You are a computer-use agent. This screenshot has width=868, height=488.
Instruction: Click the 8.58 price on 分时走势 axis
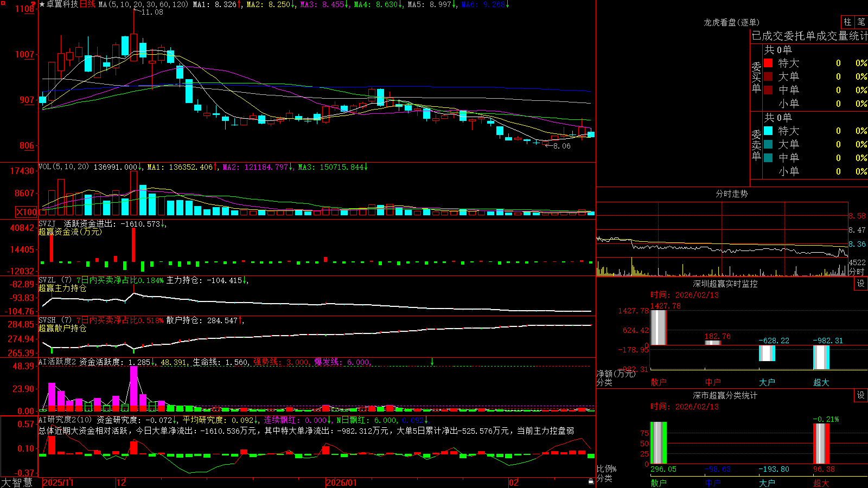click(857, 216)
